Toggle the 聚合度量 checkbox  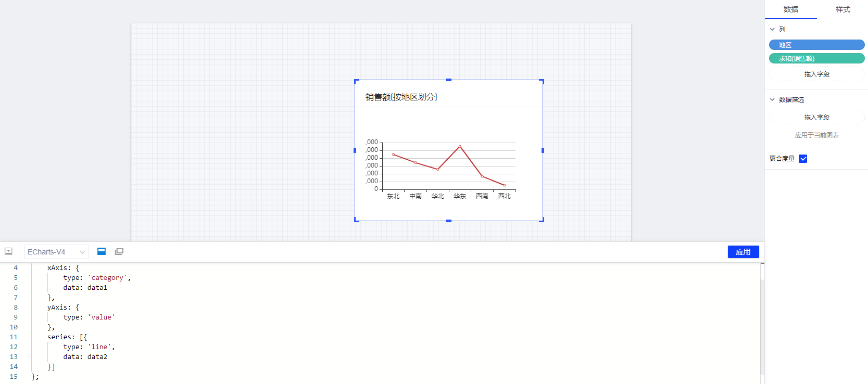click(803, 159)
